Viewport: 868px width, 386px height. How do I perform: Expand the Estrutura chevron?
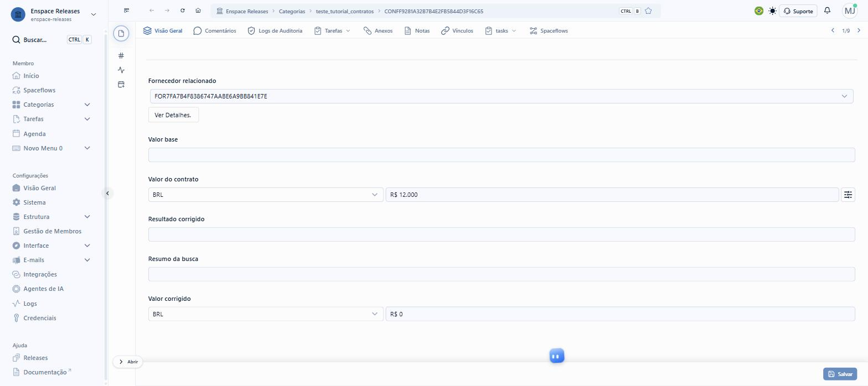tap(87, 217)
